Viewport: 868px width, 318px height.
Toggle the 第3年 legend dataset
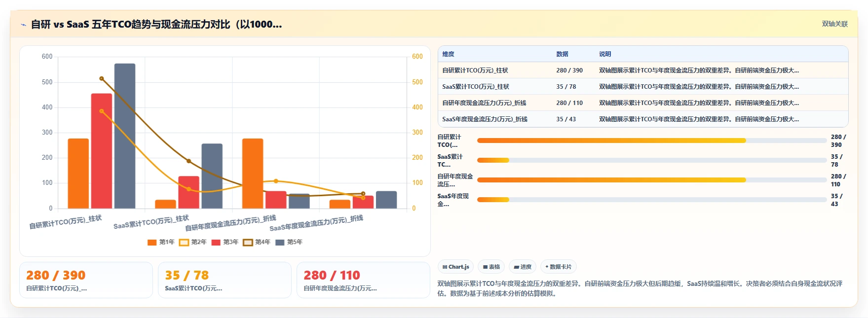(225, 242)
